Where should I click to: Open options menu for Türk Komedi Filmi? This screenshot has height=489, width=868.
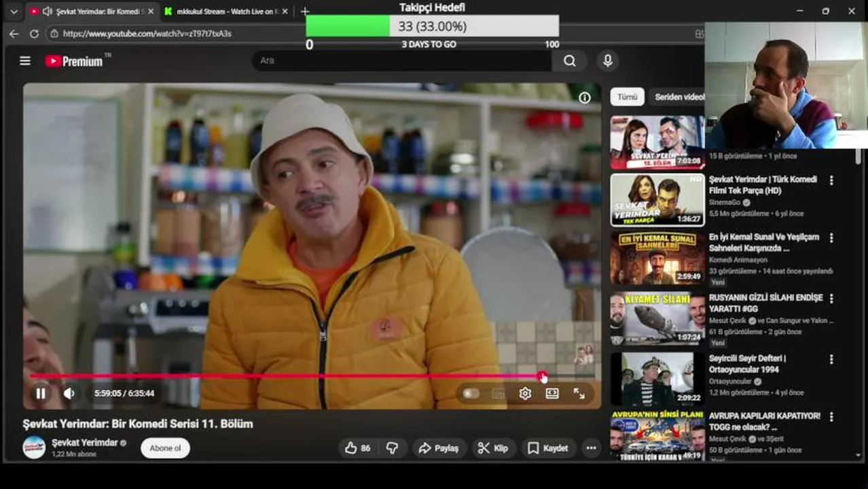pyautogui.click(x=831, y=181)
